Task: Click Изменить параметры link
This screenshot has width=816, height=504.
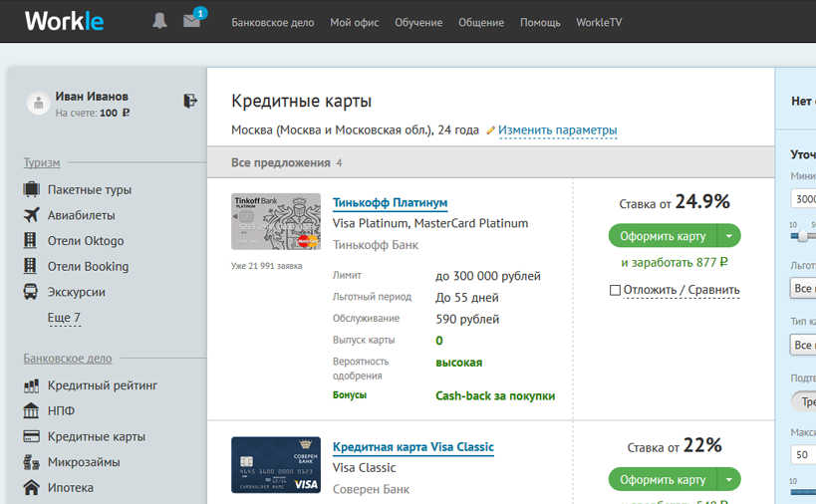Action: 557,130
